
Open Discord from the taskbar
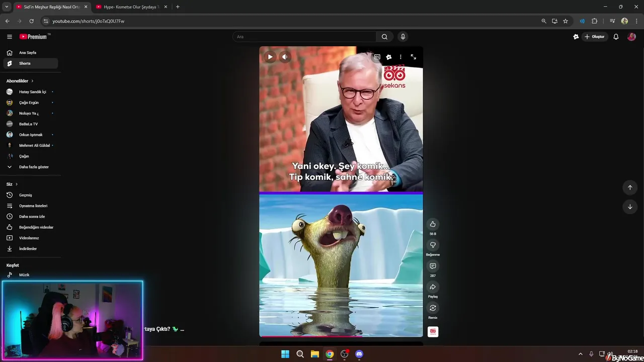coord(359,354)
